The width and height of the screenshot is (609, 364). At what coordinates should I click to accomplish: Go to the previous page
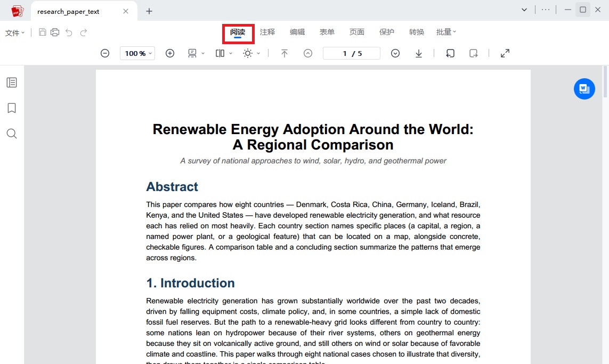(x=308, y=53)
